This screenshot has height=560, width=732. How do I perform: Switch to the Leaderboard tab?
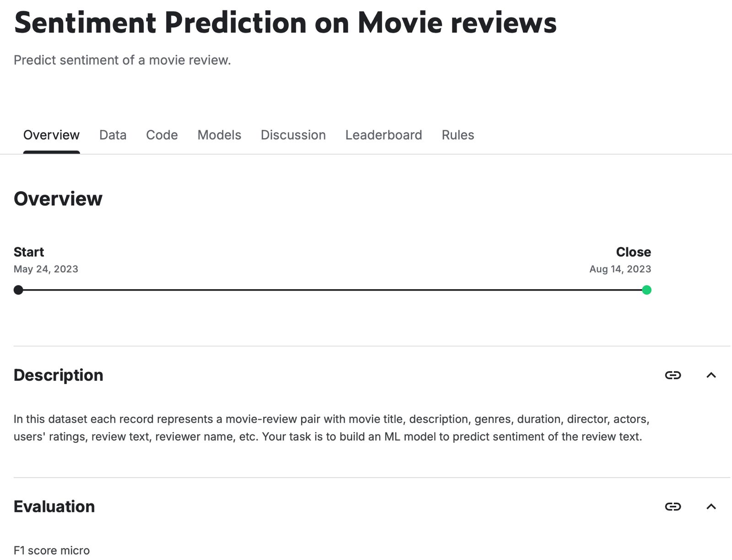(384, 135)
